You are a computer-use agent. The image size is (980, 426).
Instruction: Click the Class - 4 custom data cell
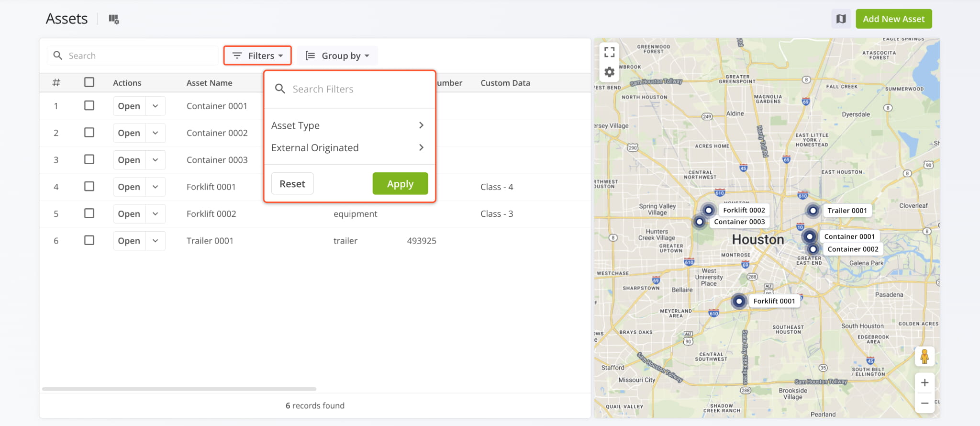497,187
